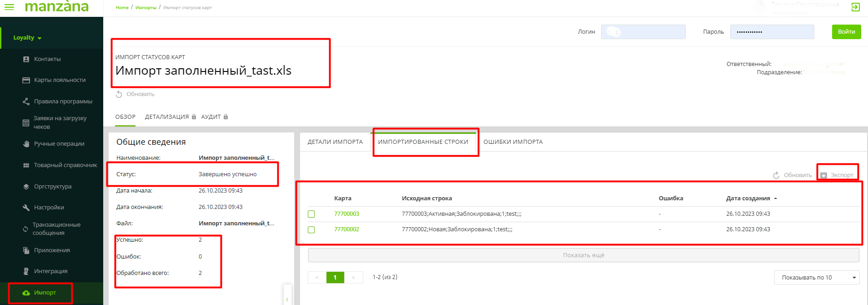868x305 pixels.
Task: Click the hamburger menu icon
Action: tap(9, 7)
